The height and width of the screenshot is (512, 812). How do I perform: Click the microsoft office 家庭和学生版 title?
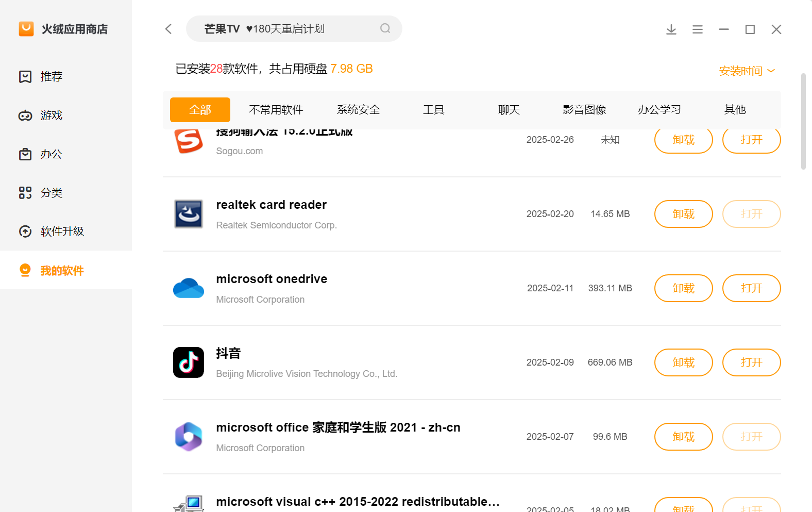coord(338,427)
